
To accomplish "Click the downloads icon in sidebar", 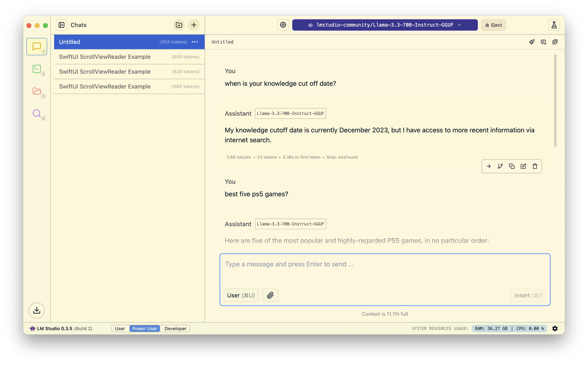I will pos(37,310).
